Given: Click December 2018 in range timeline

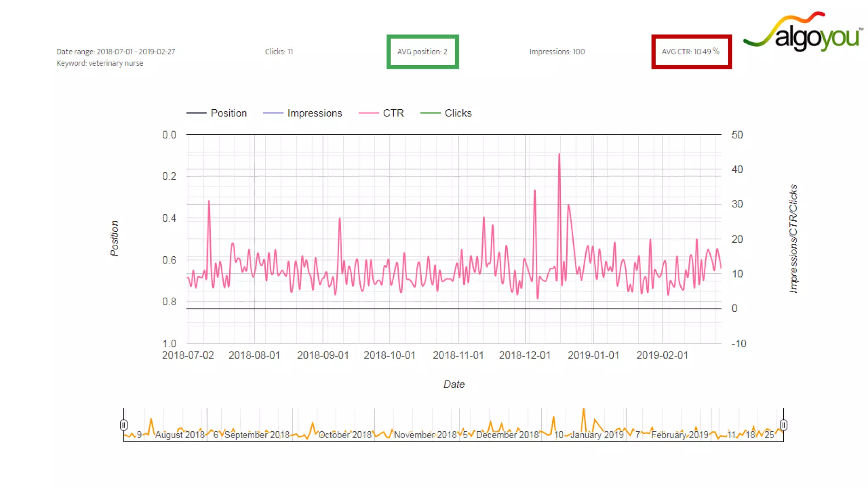Looking at the screenshot, I should coord(507,435).
